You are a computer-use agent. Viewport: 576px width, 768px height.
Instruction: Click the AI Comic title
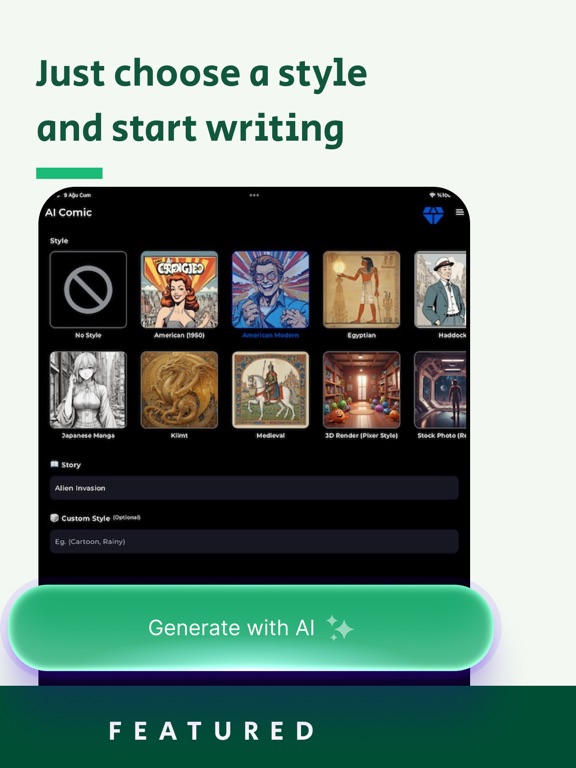point(69,212)
